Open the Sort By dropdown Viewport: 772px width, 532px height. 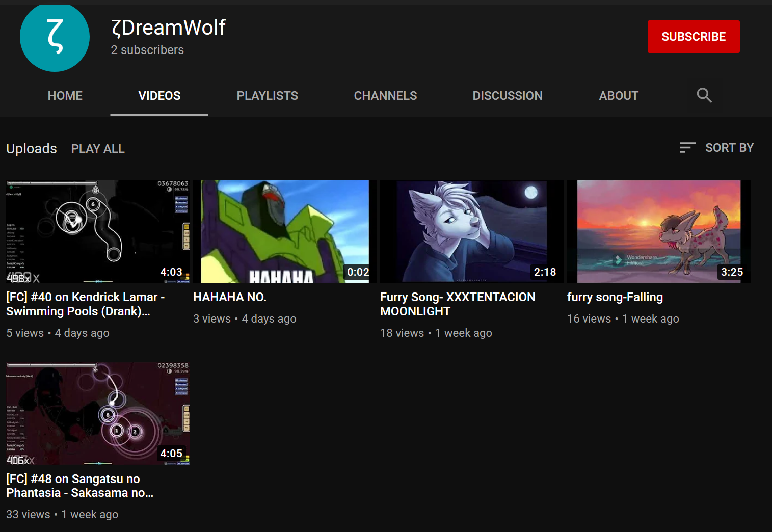pos(716,148)
